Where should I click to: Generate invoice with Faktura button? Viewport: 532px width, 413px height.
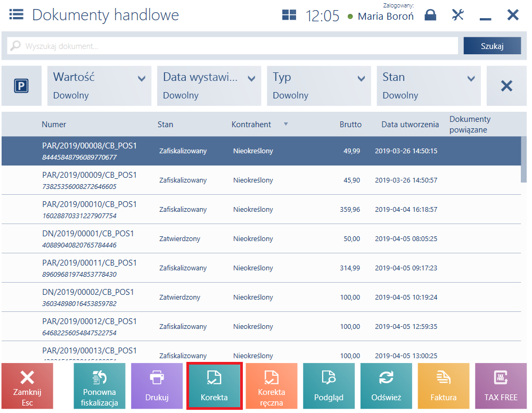444,386
